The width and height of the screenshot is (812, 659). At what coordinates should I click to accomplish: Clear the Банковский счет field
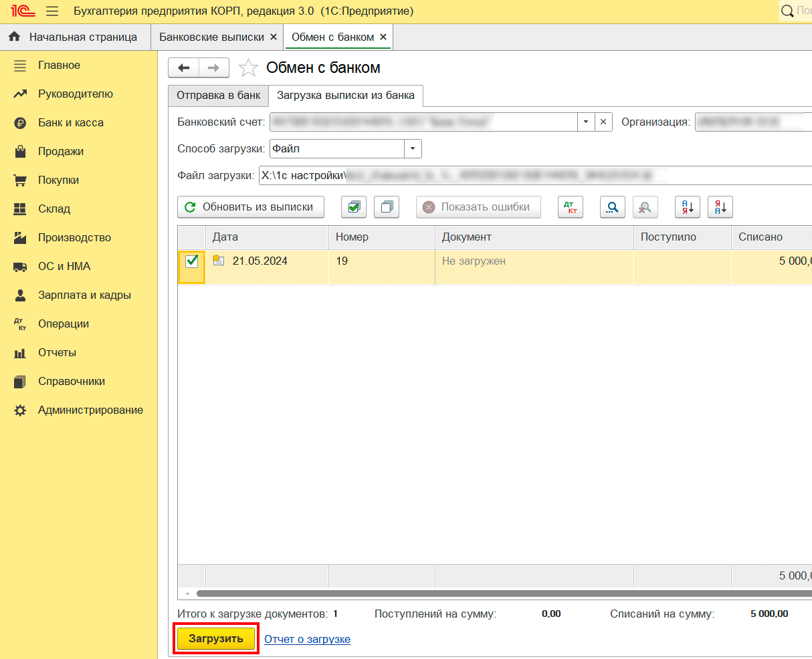click(x=603, y=122)
